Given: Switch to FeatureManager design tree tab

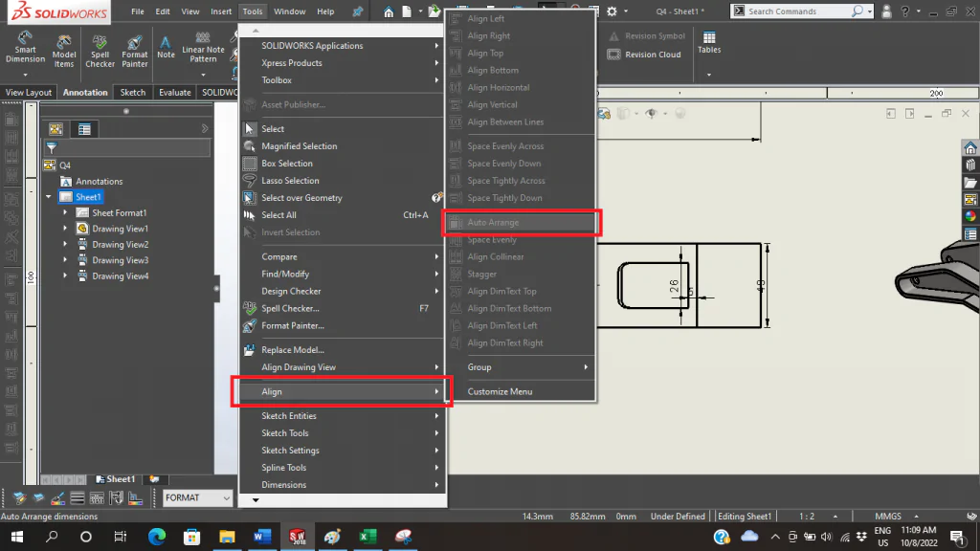Looking at the screenshot, I should 56,129.
